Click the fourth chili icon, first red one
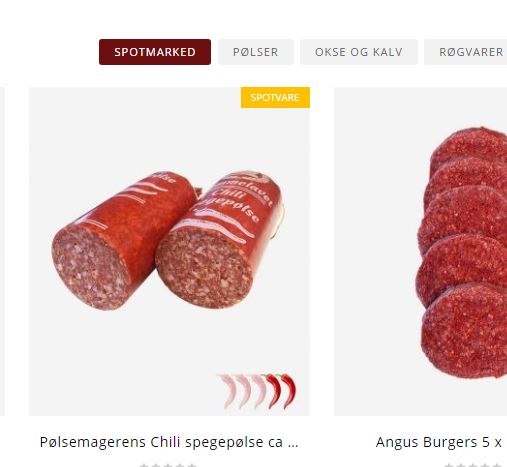Viewport: 507px width, 467px height. [273, 391]
